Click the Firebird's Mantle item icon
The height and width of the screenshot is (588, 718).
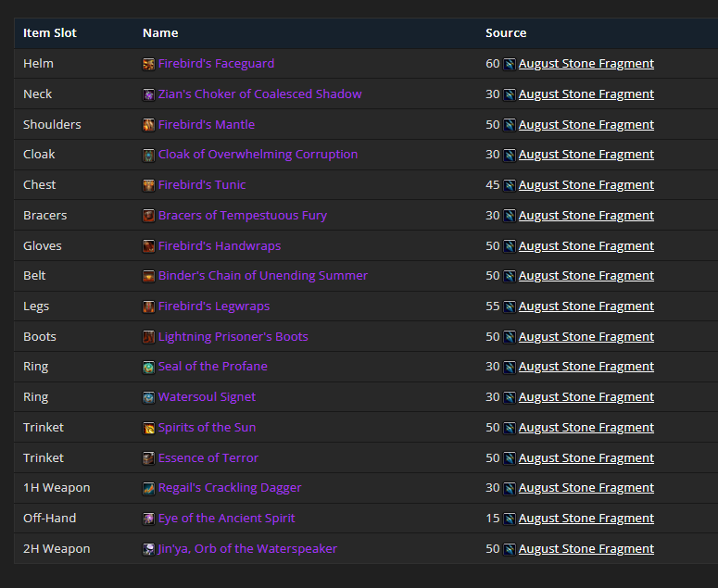(148, 125)
